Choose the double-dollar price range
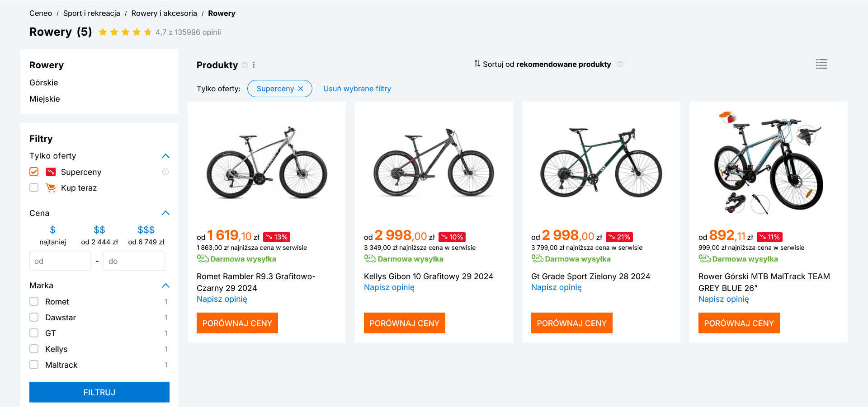 coord(99,230)
